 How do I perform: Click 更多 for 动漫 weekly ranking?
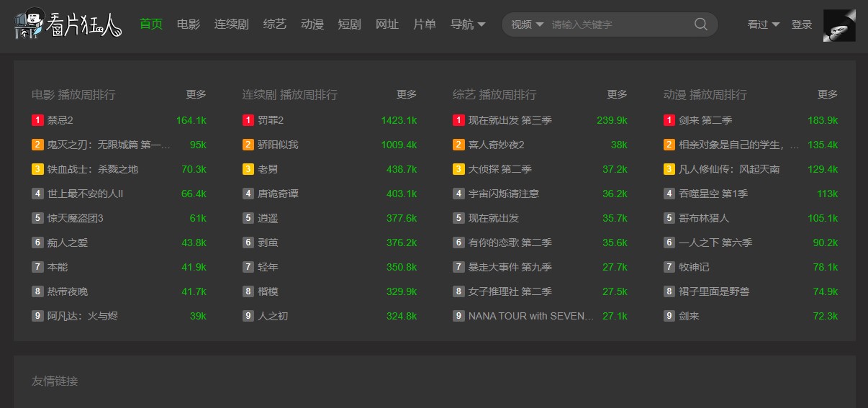click(x=828, y=94)
